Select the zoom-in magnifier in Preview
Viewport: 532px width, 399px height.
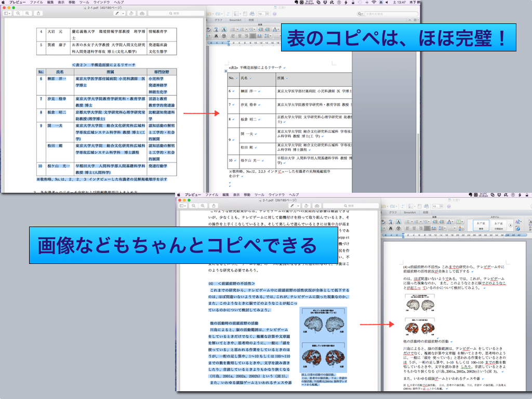point(27,13)
